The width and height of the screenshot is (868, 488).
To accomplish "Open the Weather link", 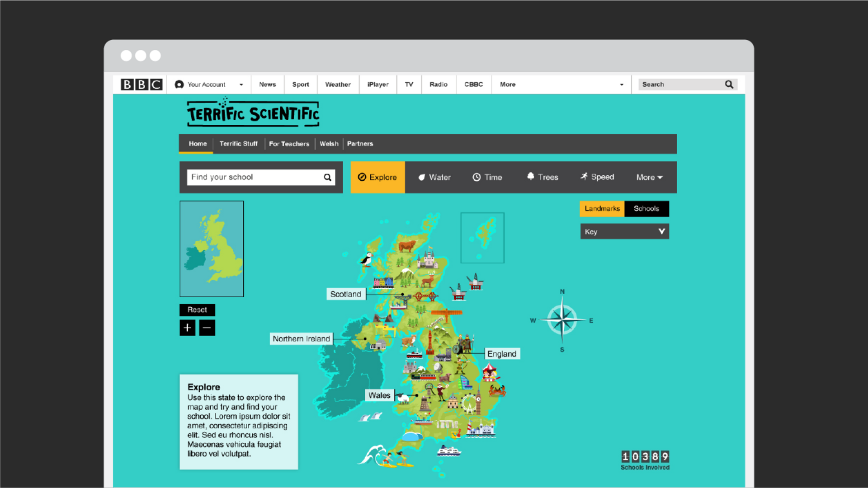I will coord(338,84).
